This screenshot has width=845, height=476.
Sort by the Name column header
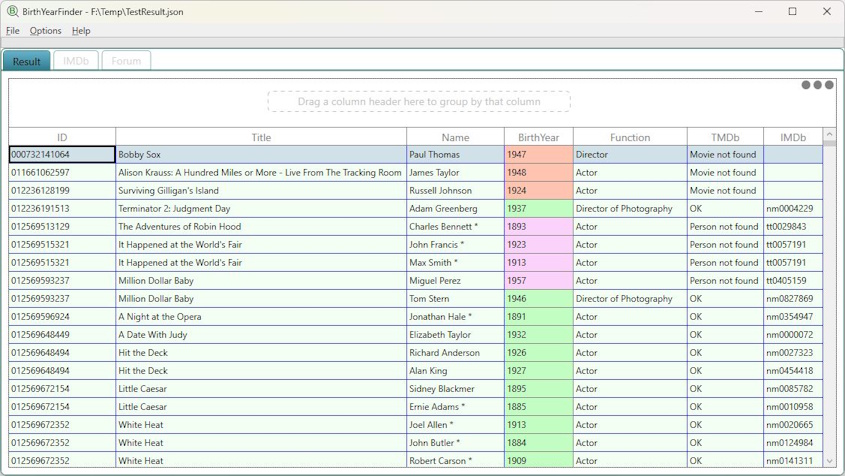(455, 137)
